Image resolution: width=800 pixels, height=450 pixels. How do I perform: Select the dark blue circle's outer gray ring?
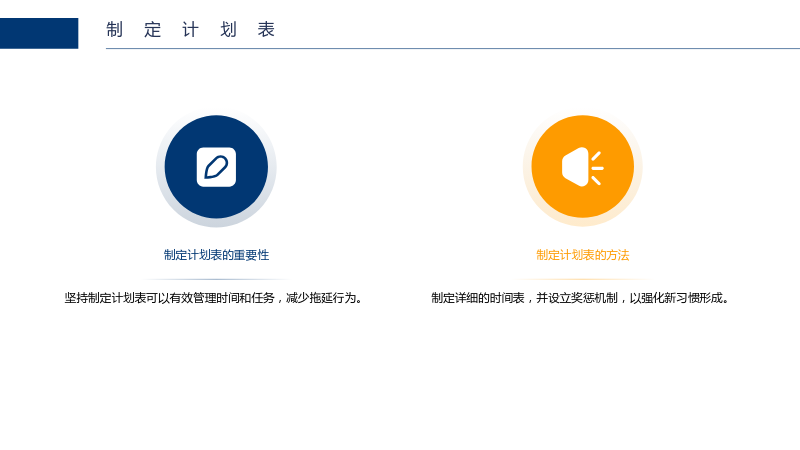216,223
